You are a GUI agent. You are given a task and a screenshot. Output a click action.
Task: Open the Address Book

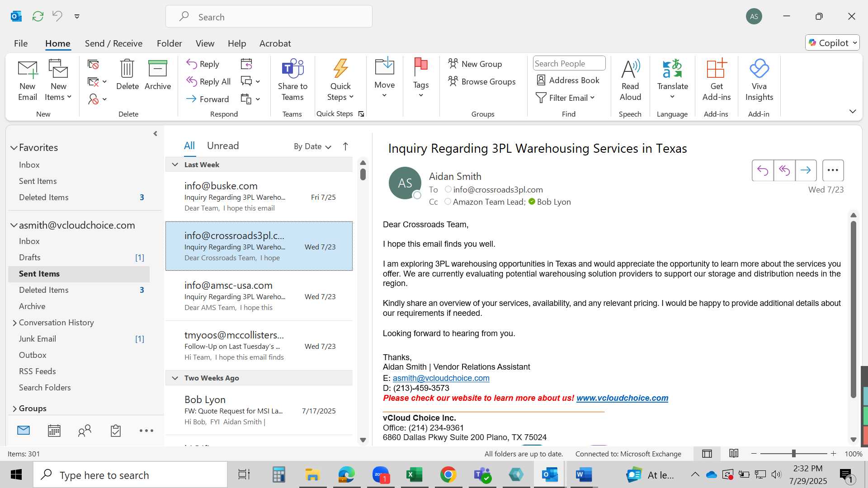pyautogui.click(x=568, y=80)
